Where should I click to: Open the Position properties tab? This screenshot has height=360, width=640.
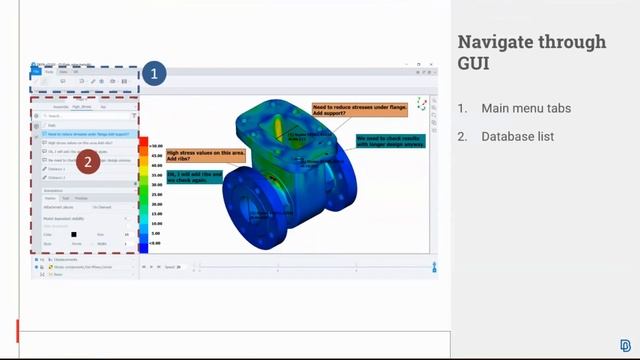click(x=81, y=198)
